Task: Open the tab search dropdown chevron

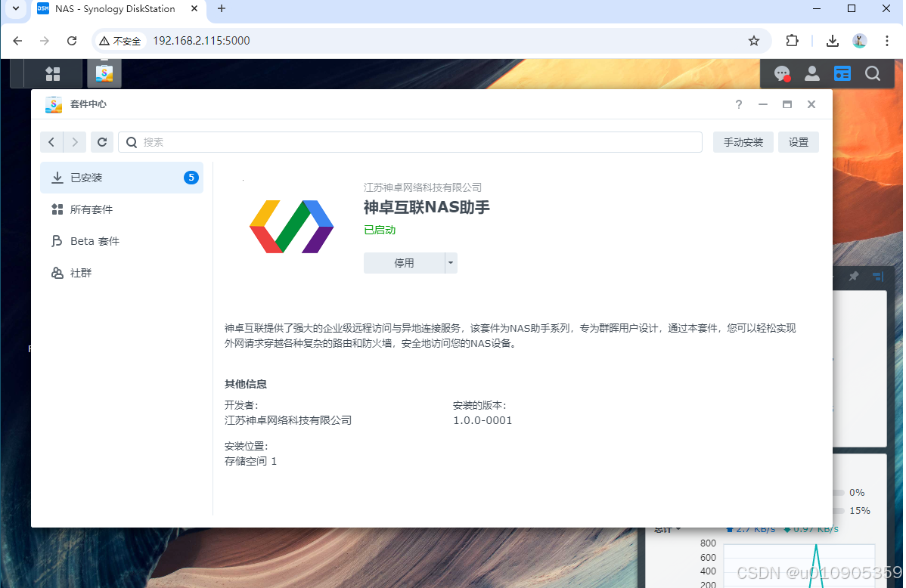Action: click(x=16, y=8)
